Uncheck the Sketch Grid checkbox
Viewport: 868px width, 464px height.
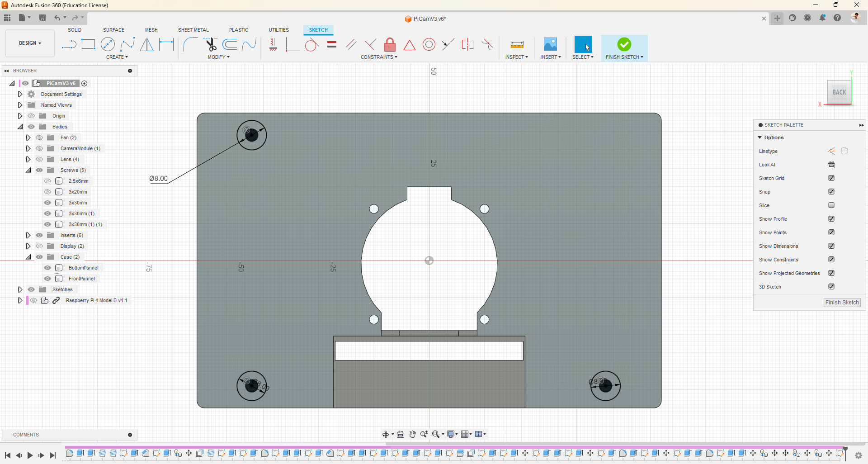coord(831,178)
